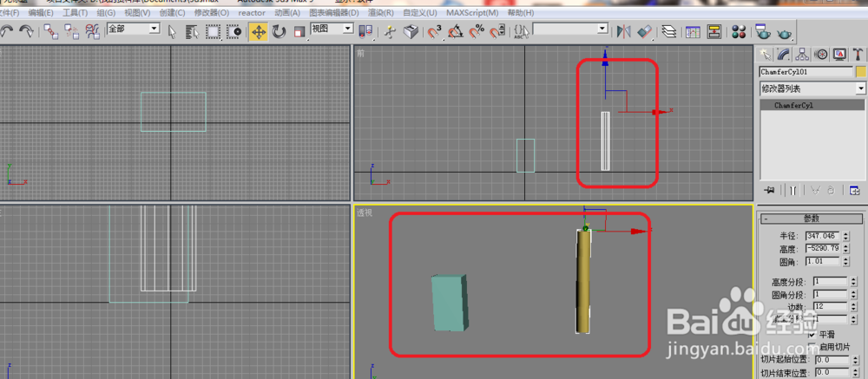The height and width of the screenshot is (379, 868).
Task: Open the Material Editor spheres icon
Action: pyautogui.click(x=739, y=31)
